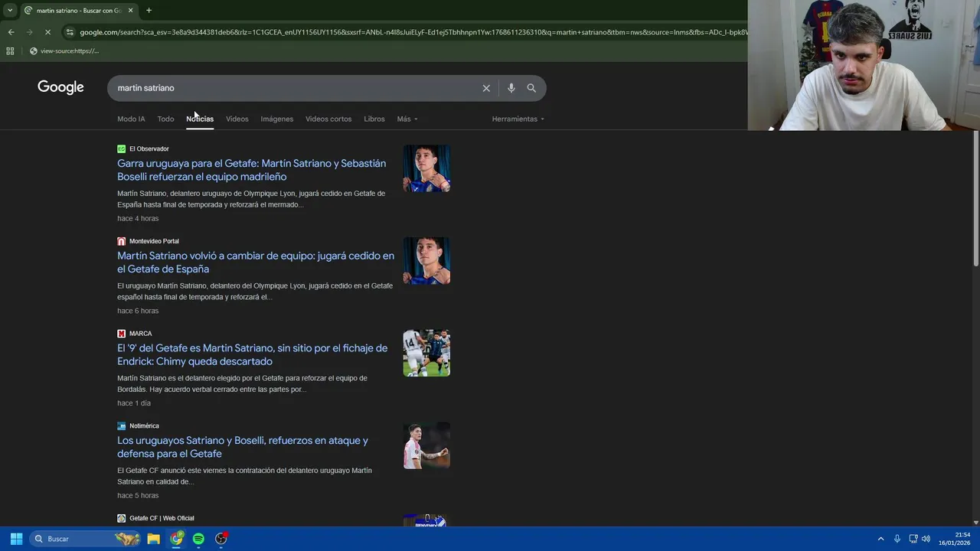
Task: Open Montevideo Portal Satriano article
Action: [256, 262]
